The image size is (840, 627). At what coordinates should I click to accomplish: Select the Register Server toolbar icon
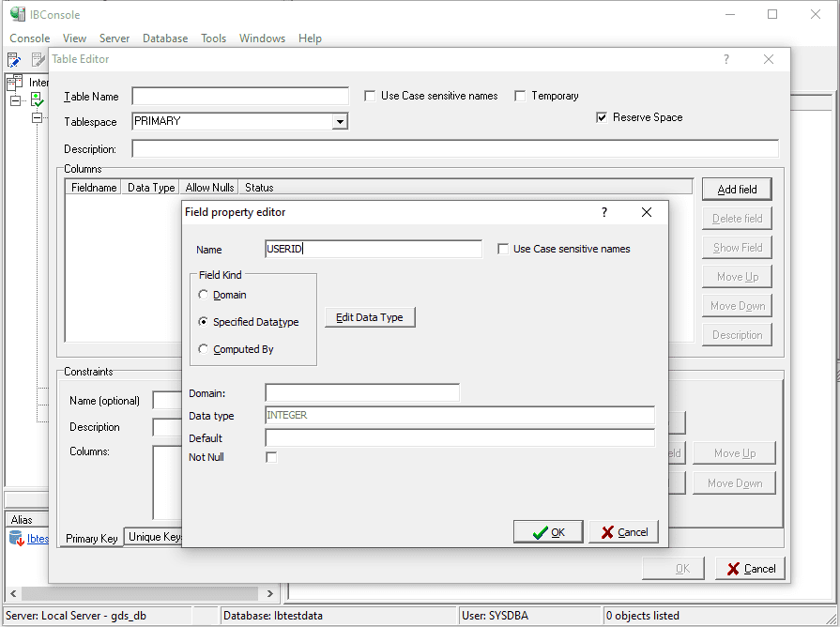(x=13, y=58)
